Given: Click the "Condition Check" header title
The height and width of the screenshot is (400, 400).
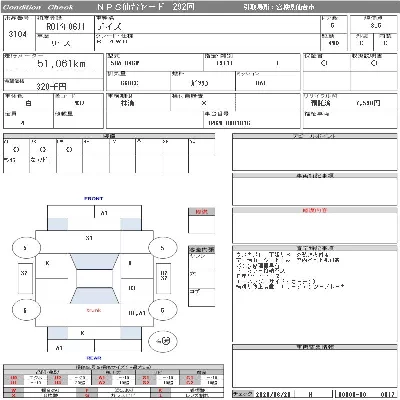Looking at the screenshot, I should (37, 7).
